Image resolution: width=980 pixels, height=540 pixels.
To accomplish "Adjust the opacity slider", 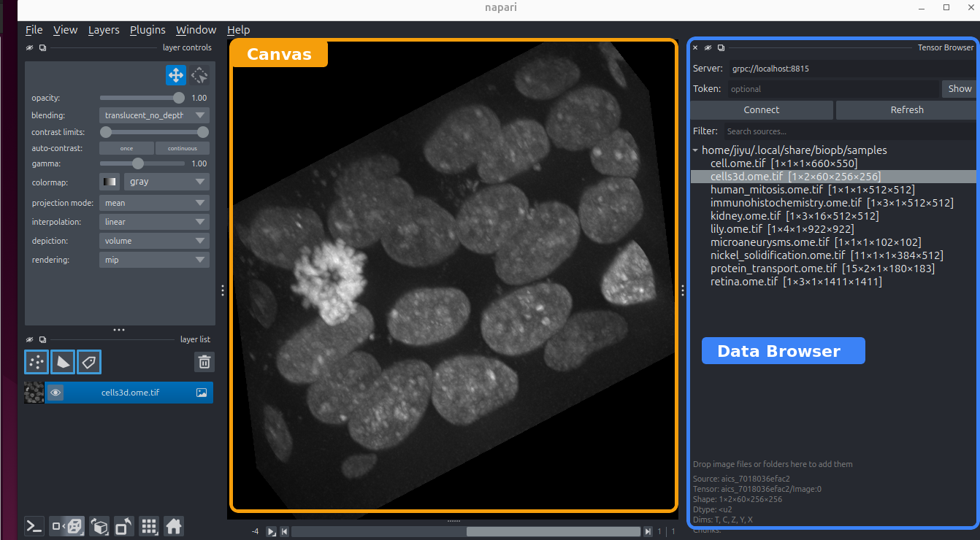I will point(142,98).
